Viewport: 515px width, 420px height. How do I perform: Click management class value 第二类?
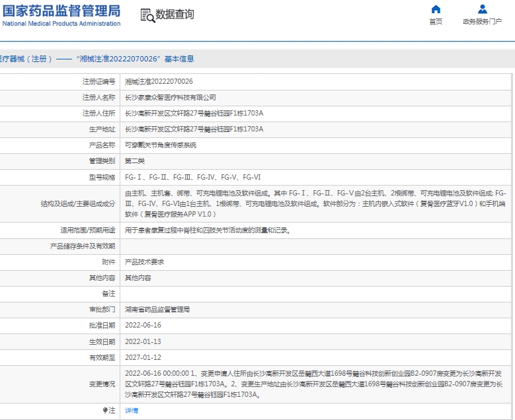pos(135,160)
